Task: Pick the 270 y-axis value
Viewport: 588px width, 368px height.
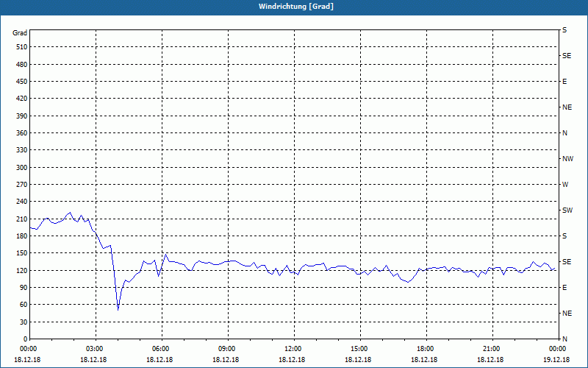Action: (22, 185)
